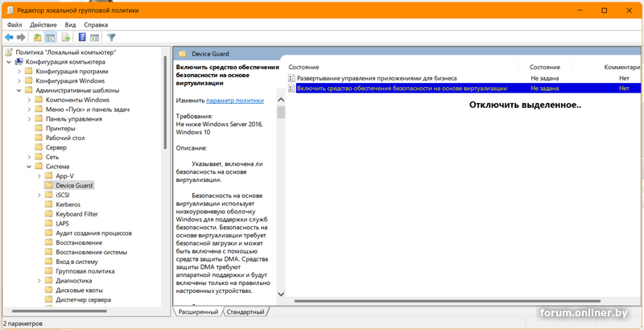644x330 pixels.
Task: Click the tree pane vertical scrollbar
Action: pyautogui.click(x=165, y=101)
